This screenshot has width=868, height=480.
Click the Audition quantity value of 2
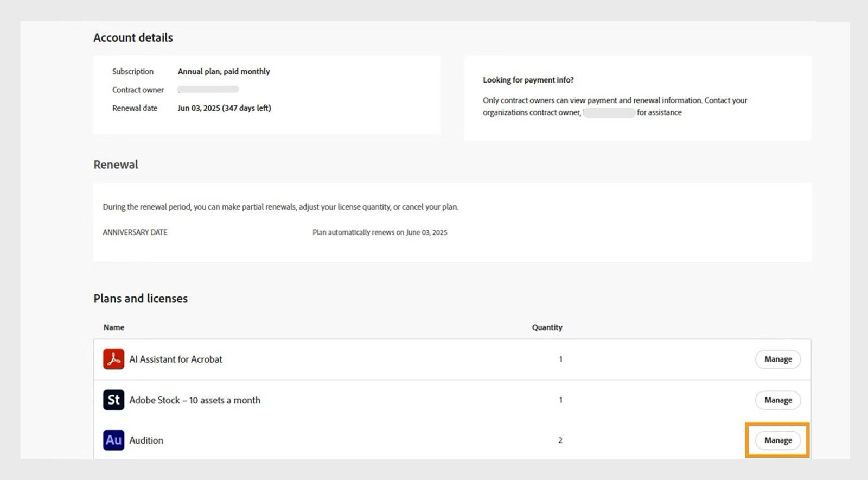(x=560, y=440)
